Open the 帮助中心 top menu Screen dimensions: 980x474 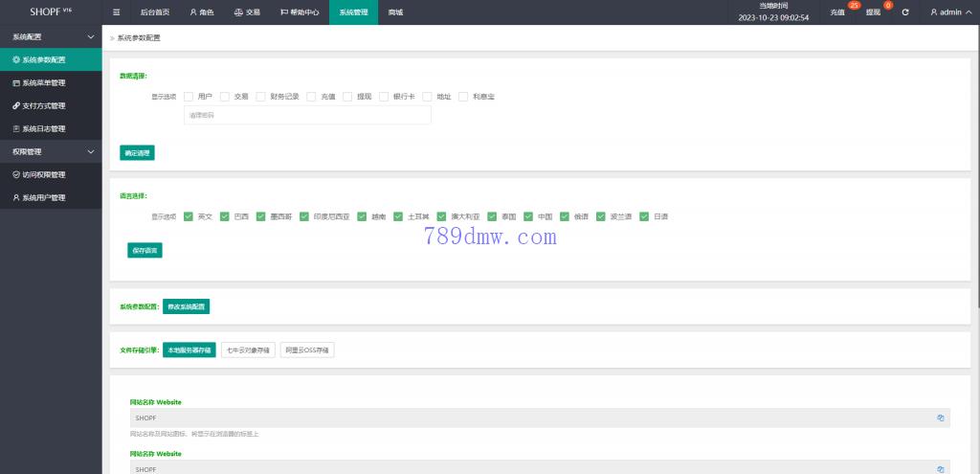pyautogui.click(x=300, y=12)
